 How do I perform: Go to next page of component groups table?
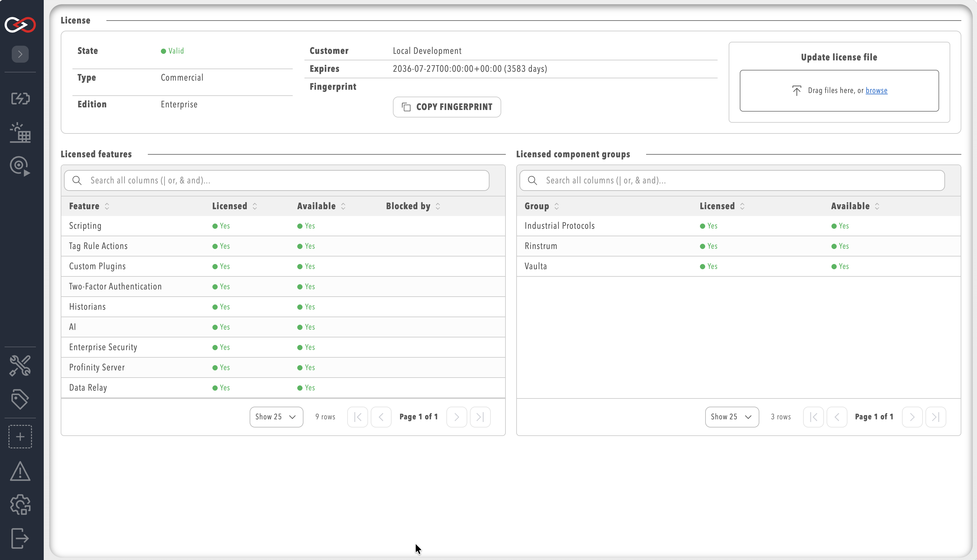pos(912,417)
